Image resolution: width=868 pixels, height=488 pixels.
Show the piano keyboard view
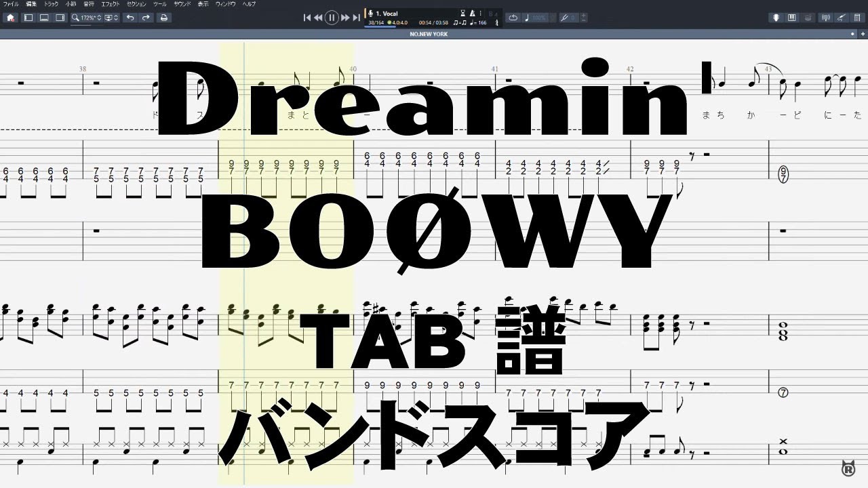click(x=791, y=18)
